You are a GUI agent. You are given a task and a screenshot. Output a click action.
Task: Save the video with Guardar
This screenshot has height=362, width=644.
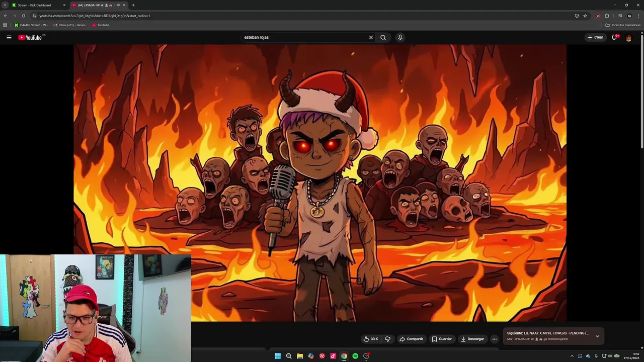[x=442, y=339]
